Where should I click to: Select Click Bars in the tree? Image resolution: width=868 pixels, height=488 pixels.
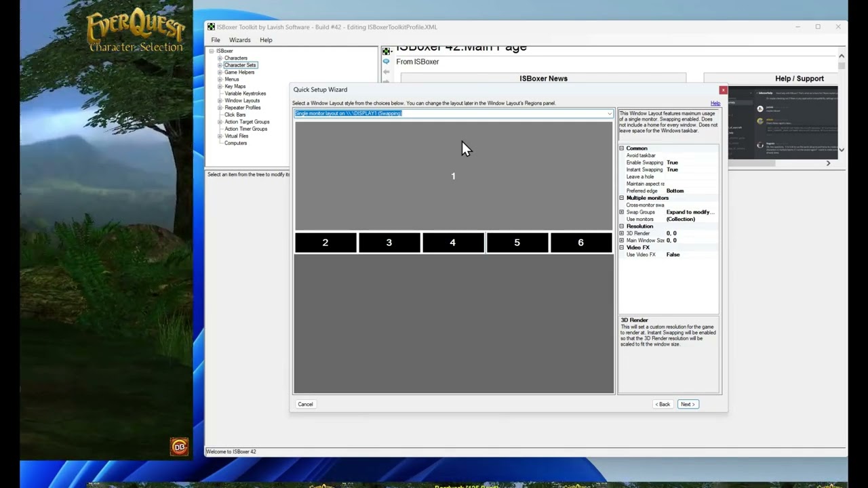(235, 115)
